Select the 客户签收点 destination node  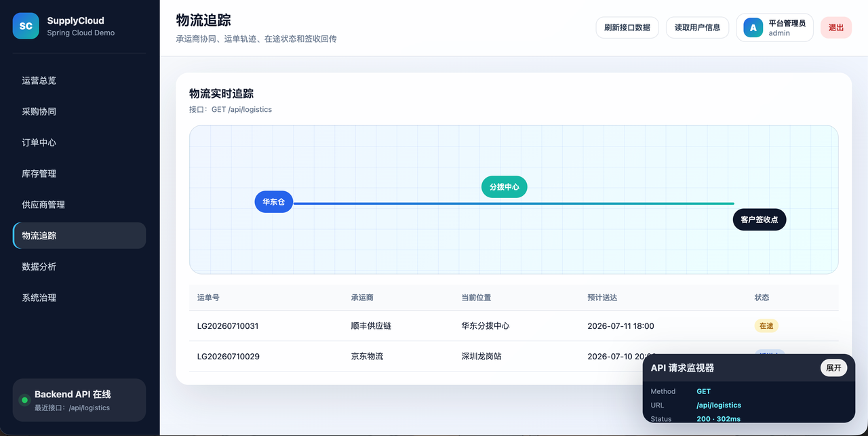[x=759, y=220]
